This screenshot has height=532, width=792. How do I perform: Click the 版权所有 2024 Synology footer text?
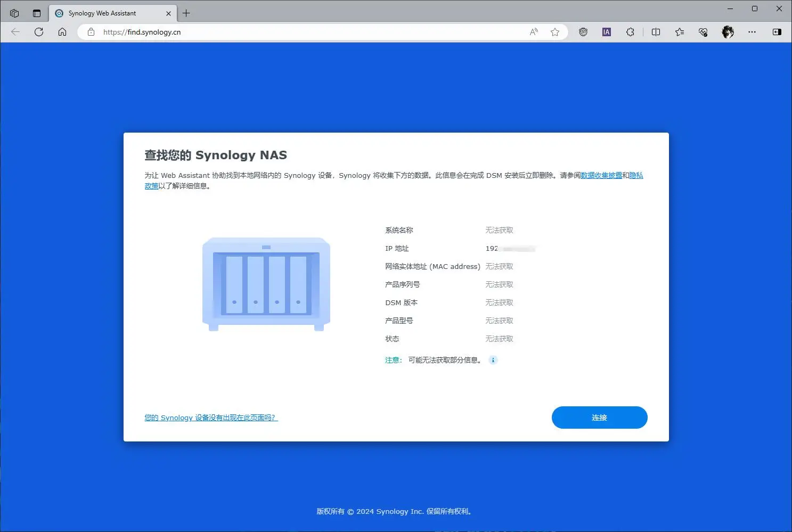395,511
